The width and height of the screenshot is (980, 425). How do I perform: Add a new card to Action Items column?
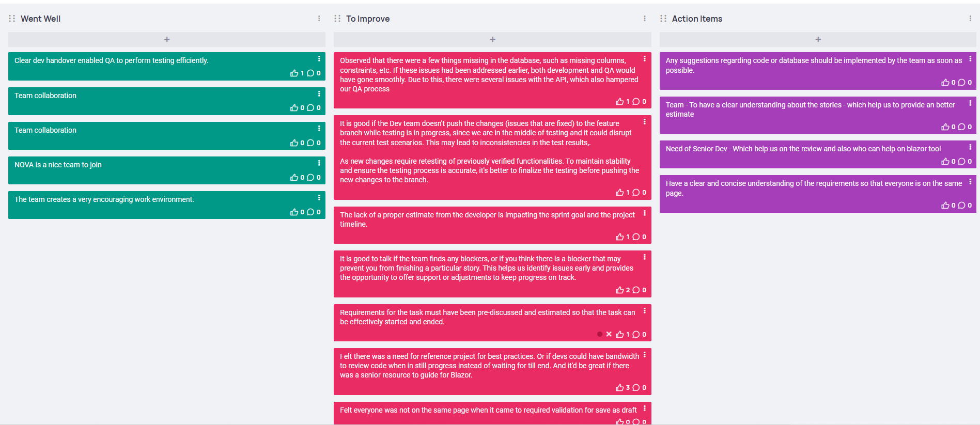click(x=818, y=39)
